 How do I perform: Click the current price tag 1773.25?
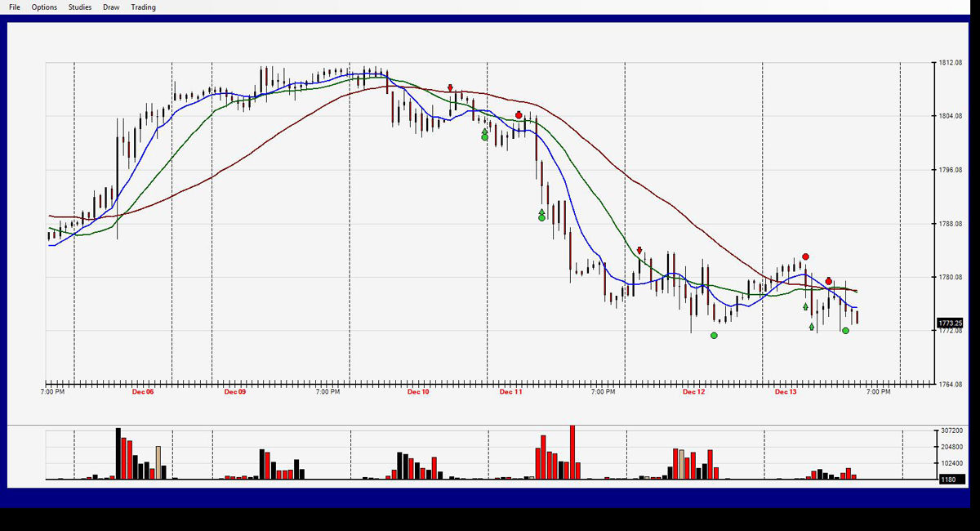(951, 323)
